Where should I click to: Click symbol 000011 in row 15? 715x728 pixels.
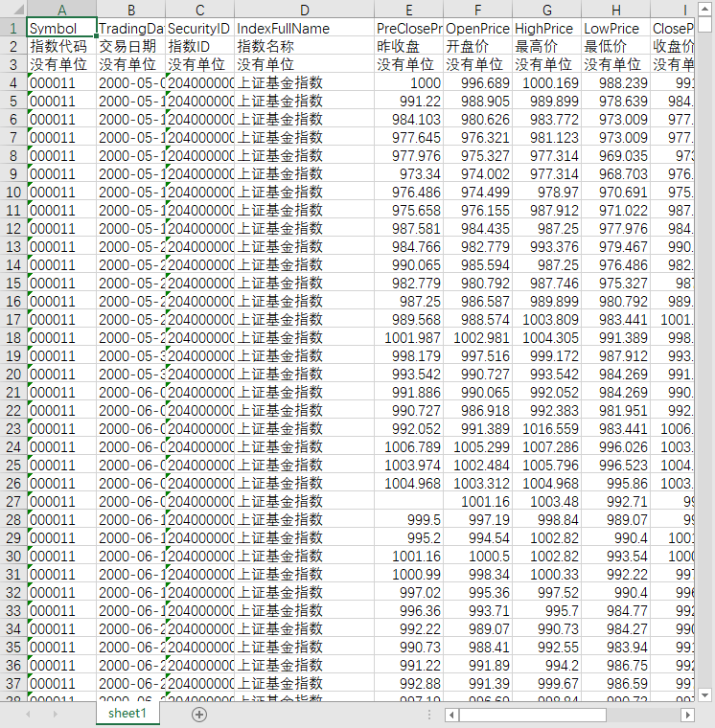click(x=61, y=283)
